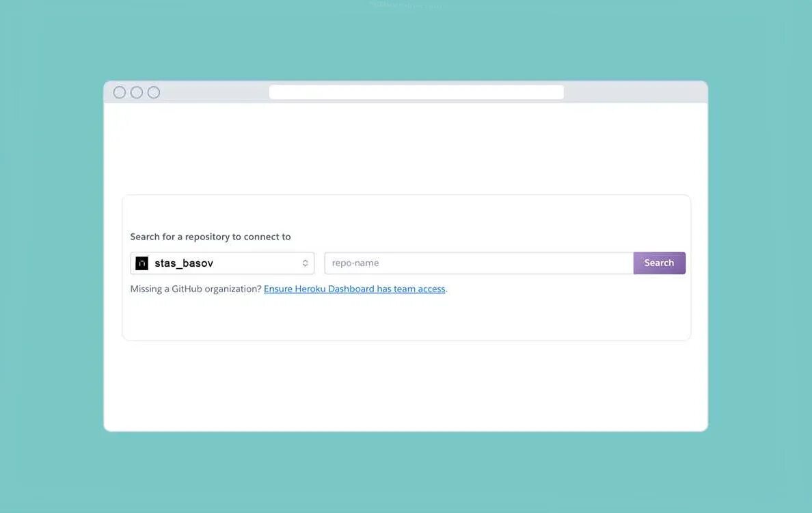Click the stas_basov avatar icon
812x513 pixels.
(x=142, y=263)
